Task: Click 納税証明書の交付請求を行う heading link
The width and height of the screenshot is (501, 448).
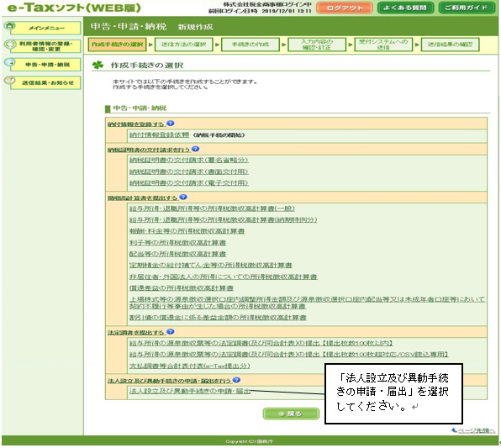Action: 149,150
